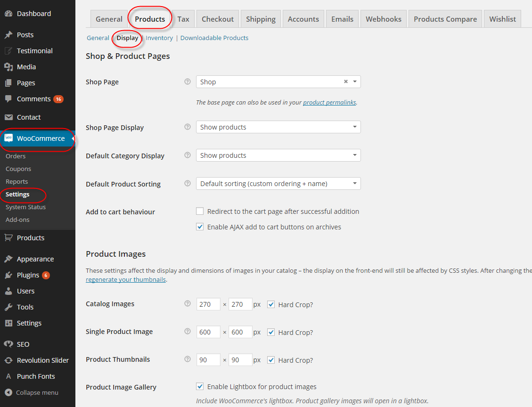Image resolution: width=532 pixels, height=407 pixels.
Task: Uncheck Enable AJAX add to cart buttons
Action: pyautogui.click(x=200, y=227)
